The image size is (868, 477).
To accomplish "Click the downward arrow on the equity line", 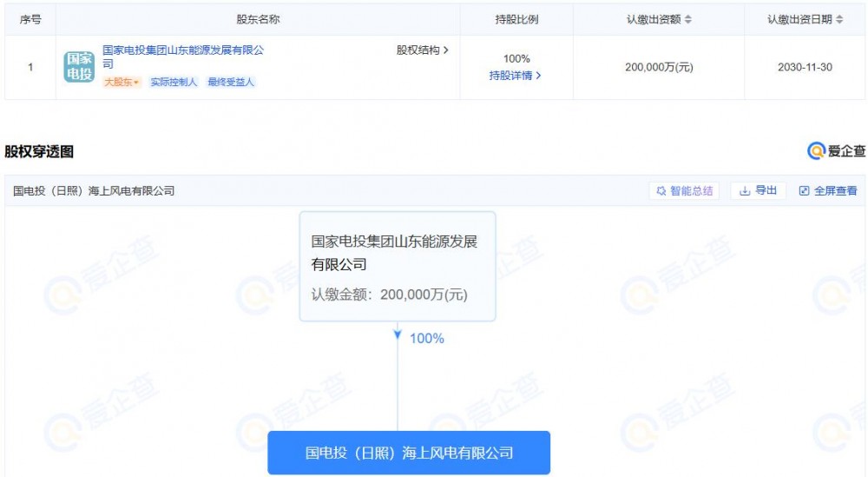I will coord(398,335).
